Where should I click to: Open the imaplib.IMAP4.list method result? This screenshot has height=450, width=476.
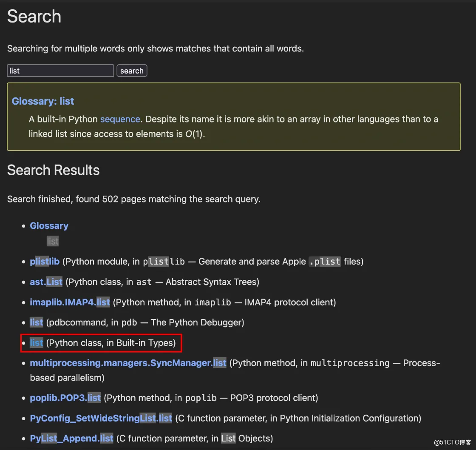(x=70, y=302)
